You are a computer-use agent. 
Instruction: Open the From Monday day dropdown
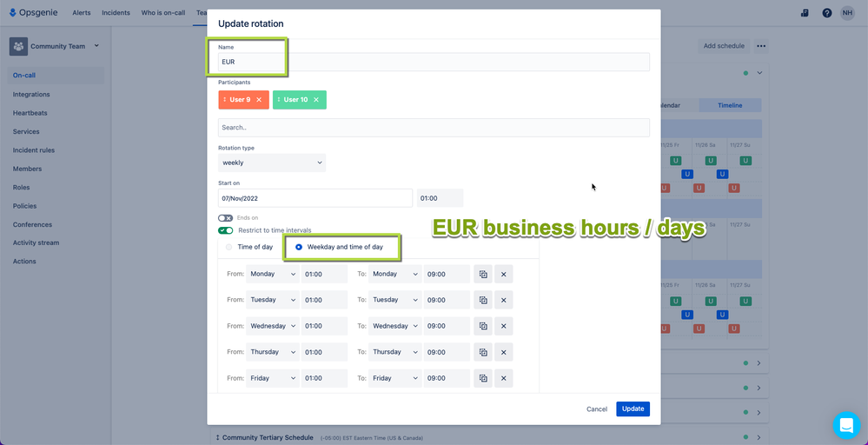click(x=272, y=274)
